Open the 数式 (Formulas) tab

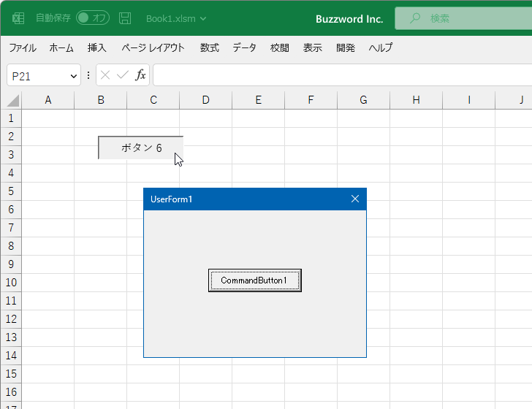point(209,47)
